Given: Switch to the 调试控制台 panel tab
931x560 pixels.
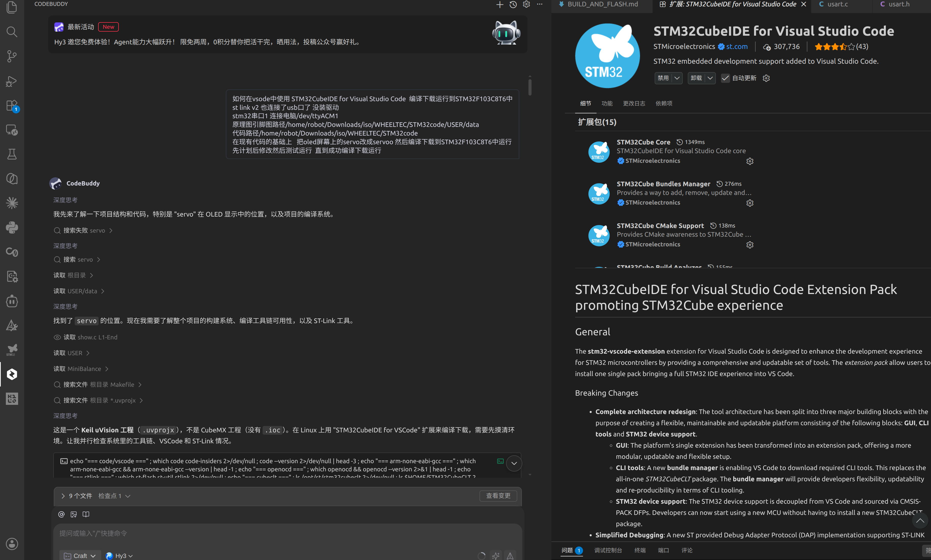Looking at the screenshot, I should [608, 550].
